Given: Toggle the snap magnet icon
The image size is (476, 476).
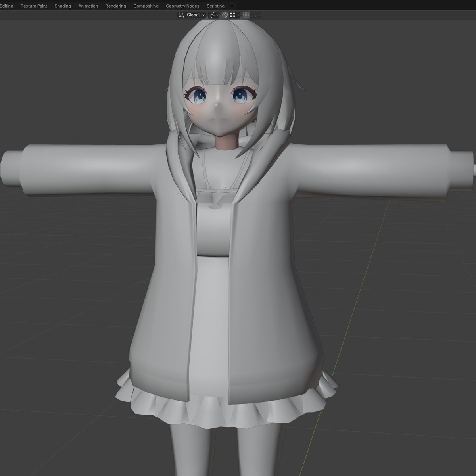Looking at the screenshot, I should click(225, 15).
